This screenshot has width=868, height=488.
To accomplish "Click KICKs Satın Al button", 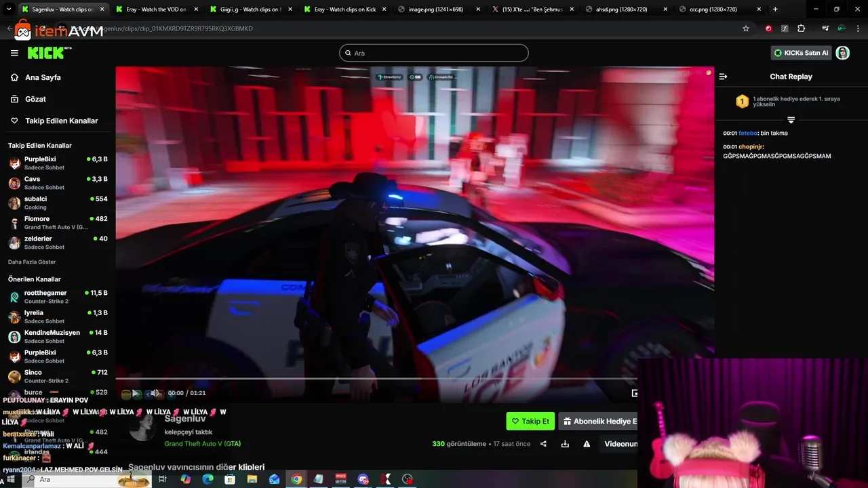I will pyautogui.click(x=802, y=53).
